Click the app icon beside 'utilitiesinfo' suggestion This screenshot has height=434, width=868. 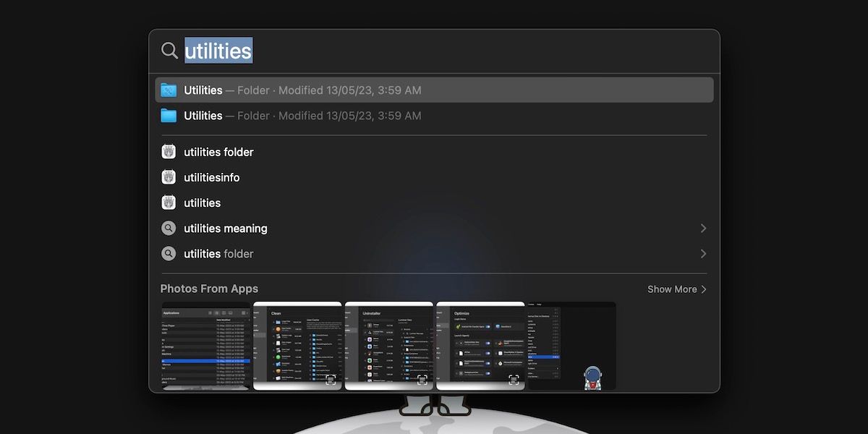(x=168, y=177)
